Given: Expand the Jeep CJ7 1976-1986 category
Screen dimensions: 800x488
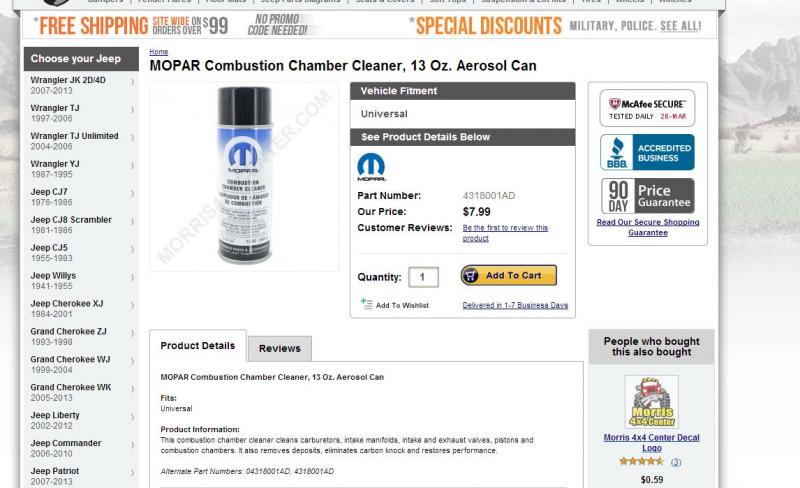Looking at the screenshot, I should (81, 197).
